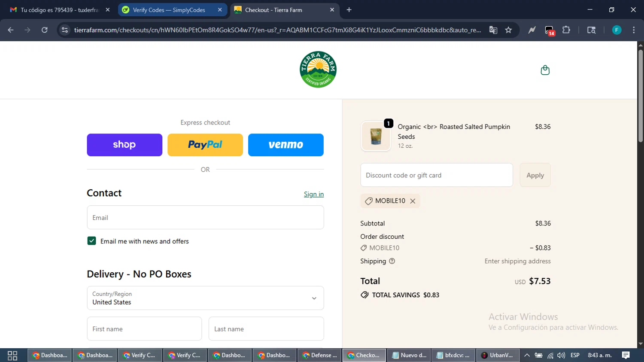Click the TOTAL SAVINGS $0.83 text

(x=406, y=295)
